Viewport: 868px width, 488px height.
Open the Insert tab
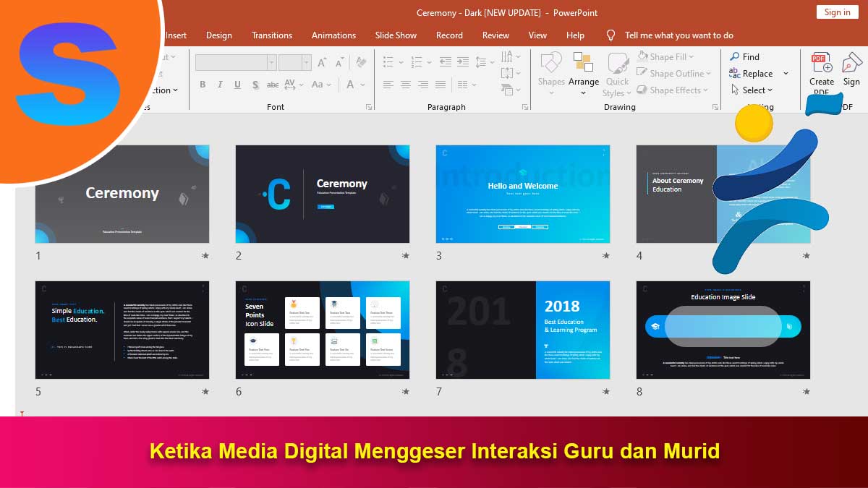point(176,35)
